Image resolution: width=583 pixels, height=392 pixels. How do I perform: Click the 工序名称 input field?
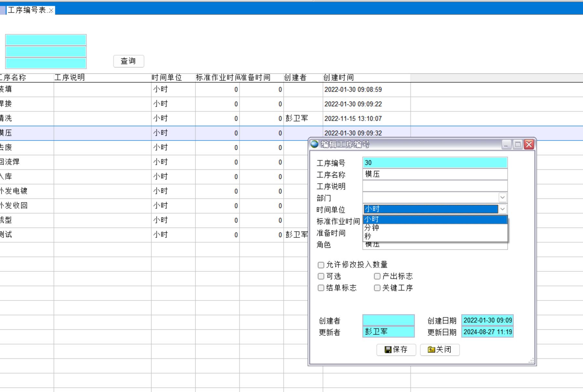pos(435,175)
